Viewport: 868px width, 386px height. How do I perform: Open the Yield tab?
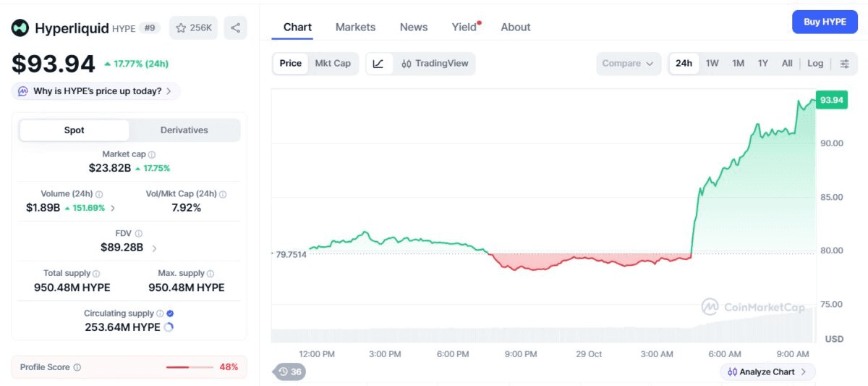pos(465,28)
